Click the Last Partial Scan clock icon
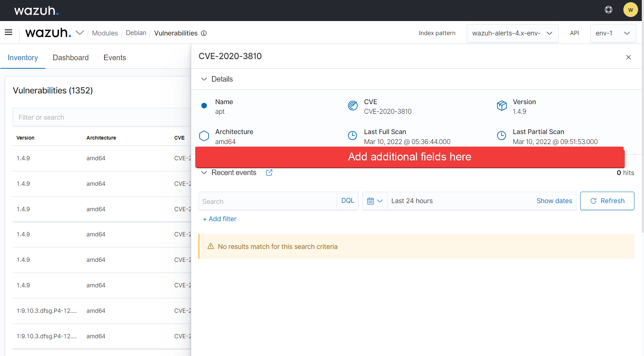This screenshot has width=644, height=356. point(502,136)
